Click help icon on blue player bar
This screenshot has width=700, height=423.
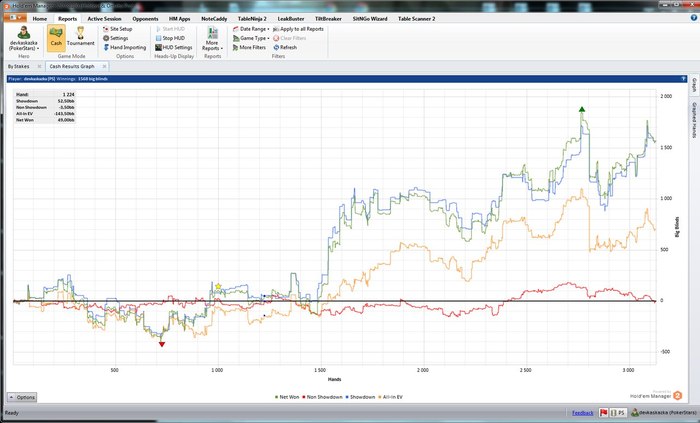click(x=683, y=79)
